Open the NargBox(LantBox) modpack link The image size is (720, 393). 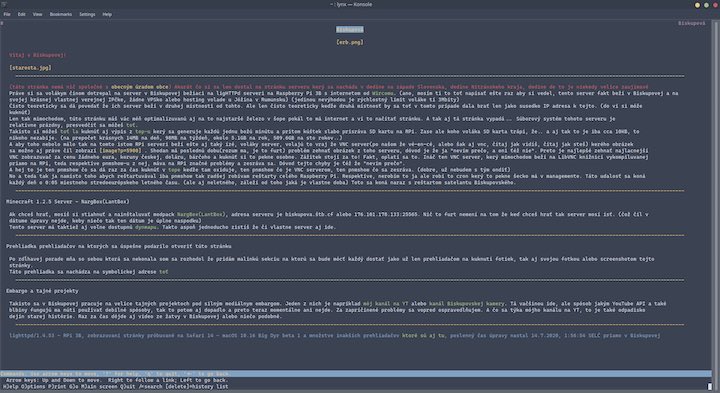click(x=201, y=214)
